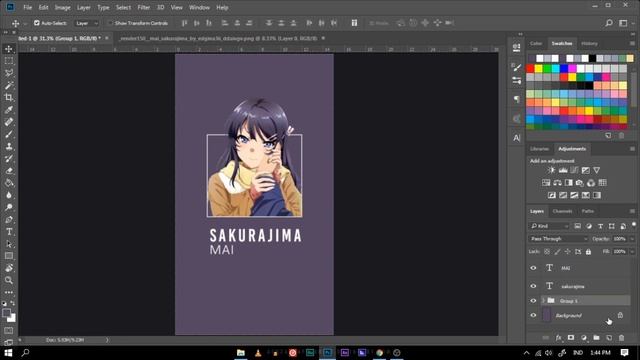The width and height of the screenshot is (640, 360).
Task: Open the Fill slider dropdown
Action: 632,252
